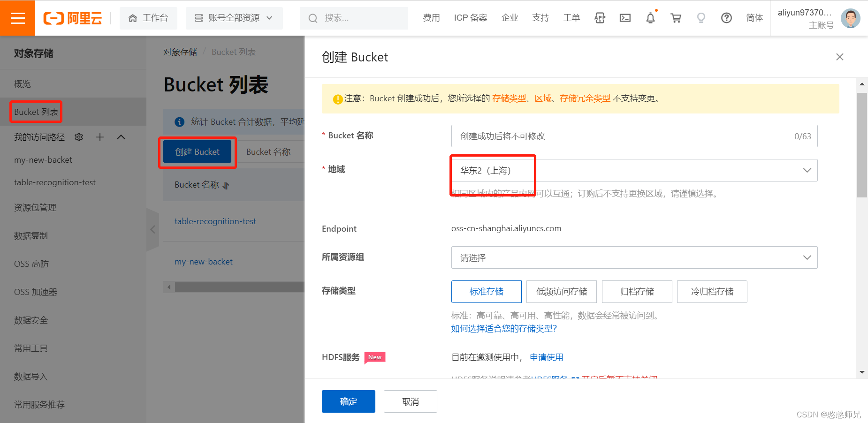Open the notifications bell icon
The height and width of the screenshot is (423, 868).
coord(651,18)
